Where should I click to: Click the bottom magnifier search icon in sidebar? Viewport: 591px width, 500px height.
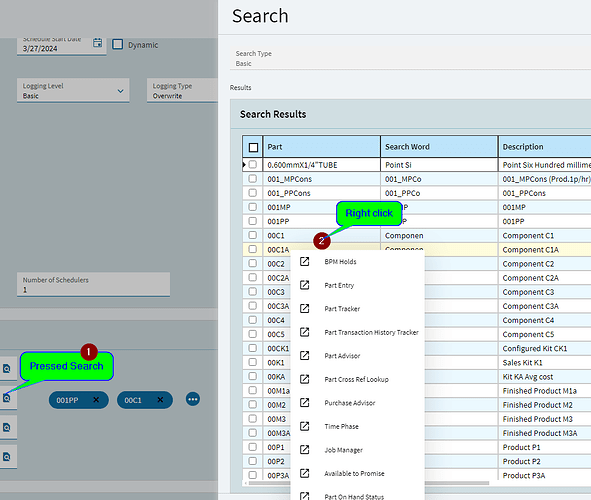click(x=7, y=457)
